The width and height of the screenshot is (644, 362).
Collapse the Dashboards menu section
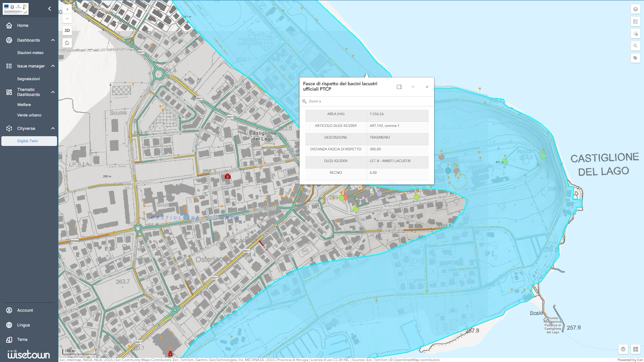pyautogui.click(x=53, y=40)
